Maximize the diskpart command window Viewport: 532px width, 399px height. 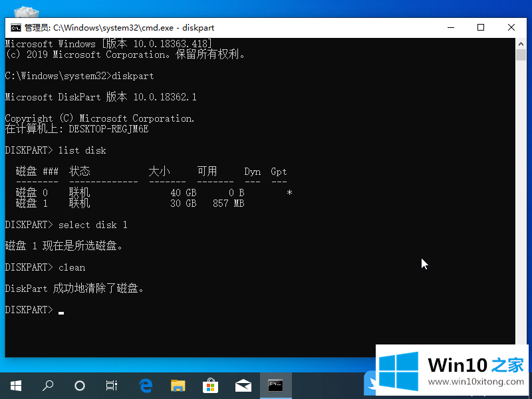click(481, 27)
